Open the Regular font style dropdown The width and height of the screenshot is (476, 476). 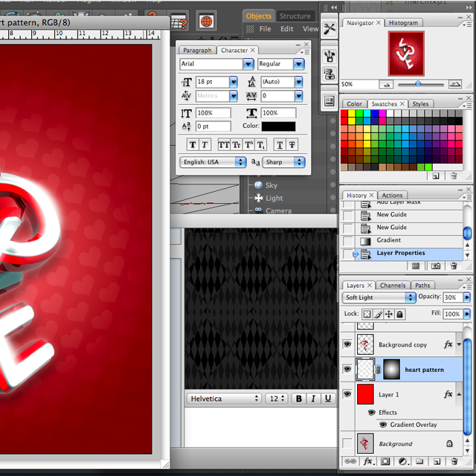coord(299,64)
